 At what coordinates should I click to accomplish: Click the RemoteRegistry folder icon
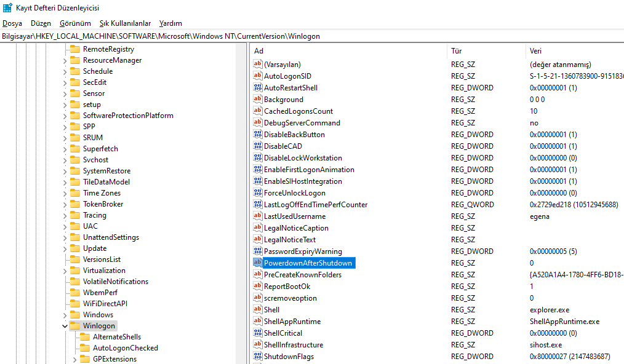point(75,49)
